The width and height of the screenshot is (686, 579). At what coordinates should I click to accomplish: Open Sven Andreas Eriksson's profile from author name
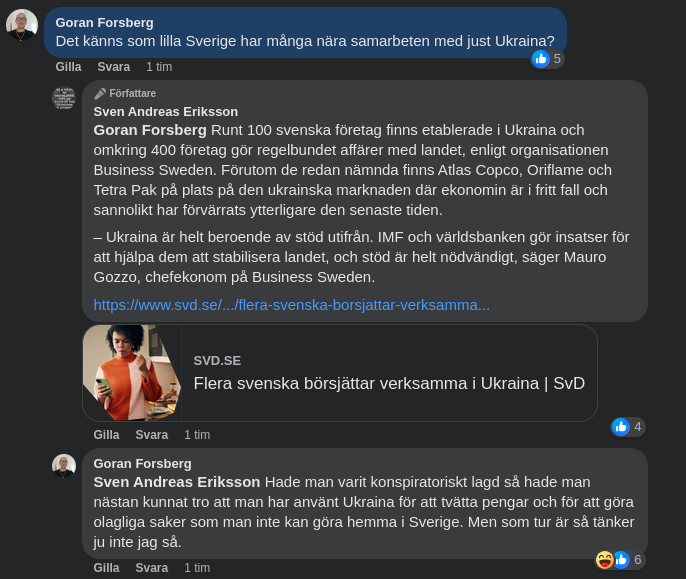pyautogui.click(x=165, y=111)
